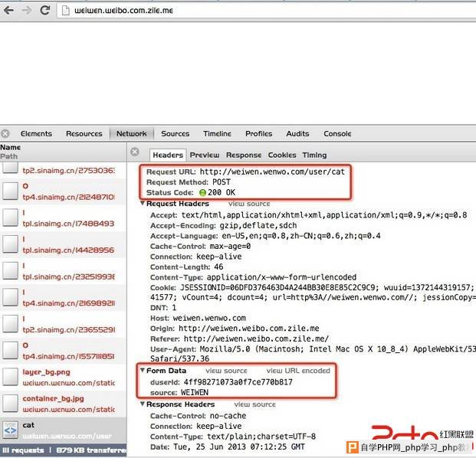Viewport: 476px width, 458px height.
Task: Click view source next to Response Headers
Action: click(x=254, y=404)
